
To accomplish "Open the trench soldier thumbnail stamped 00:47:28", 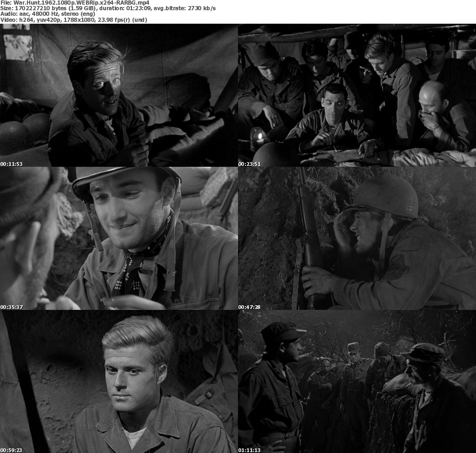I will point(357,238).
